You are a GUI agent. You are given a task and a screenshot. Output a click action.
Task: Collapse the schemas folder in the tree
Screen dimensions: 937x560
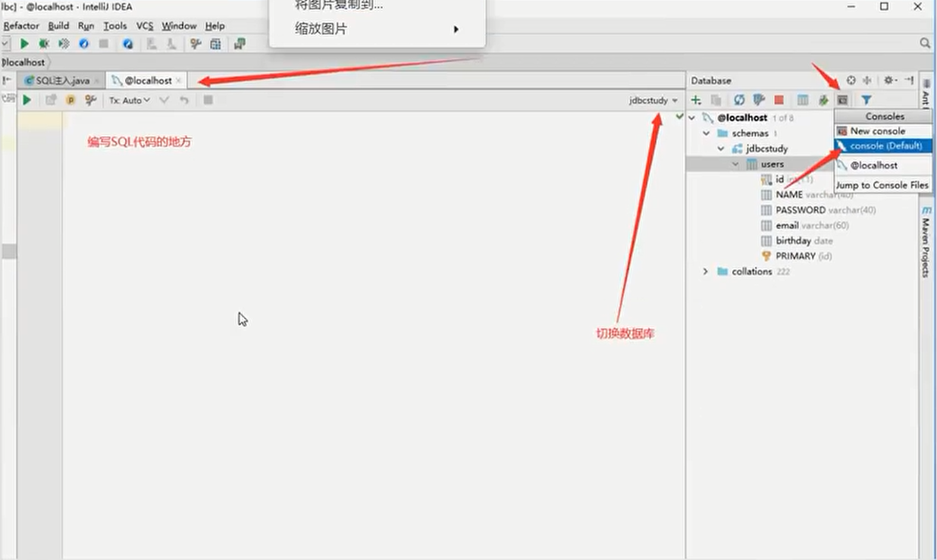707,133
